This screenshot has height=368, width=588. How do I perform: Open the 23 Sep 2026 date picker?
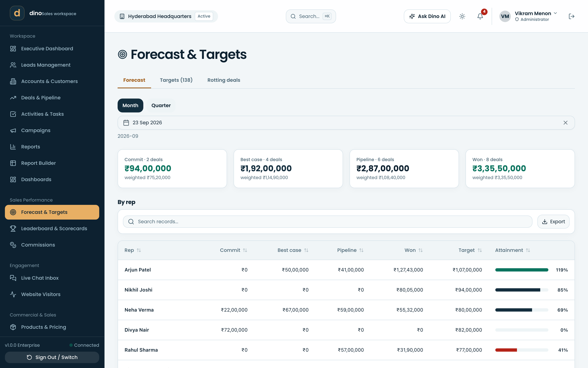point(346,123)
